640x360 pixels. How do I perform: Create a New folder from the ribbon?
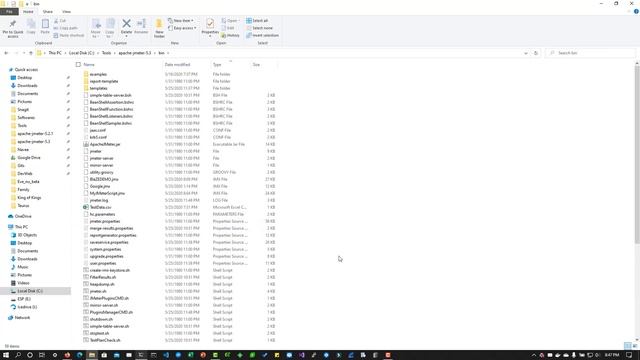[x=159, y=29]
